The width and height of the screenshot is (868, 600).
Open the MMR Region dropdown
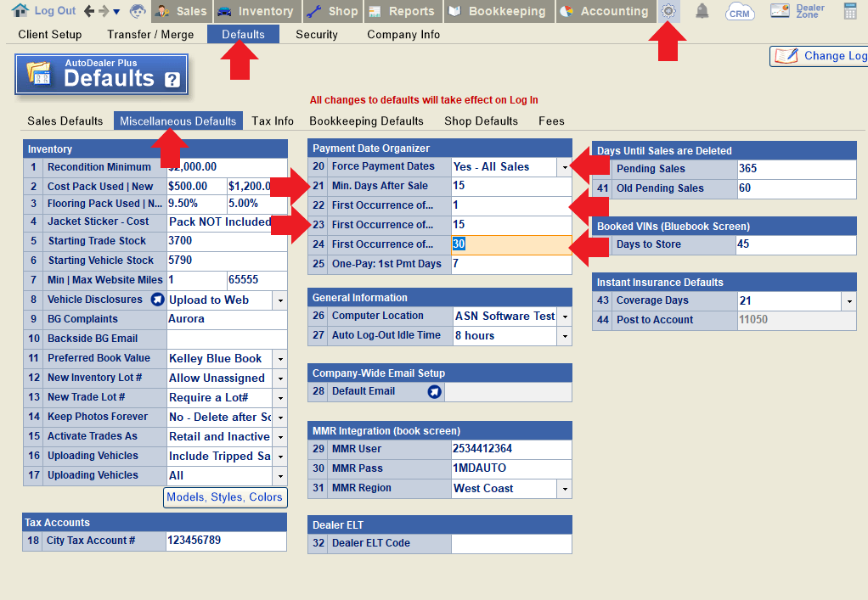(x=564, y=489)
